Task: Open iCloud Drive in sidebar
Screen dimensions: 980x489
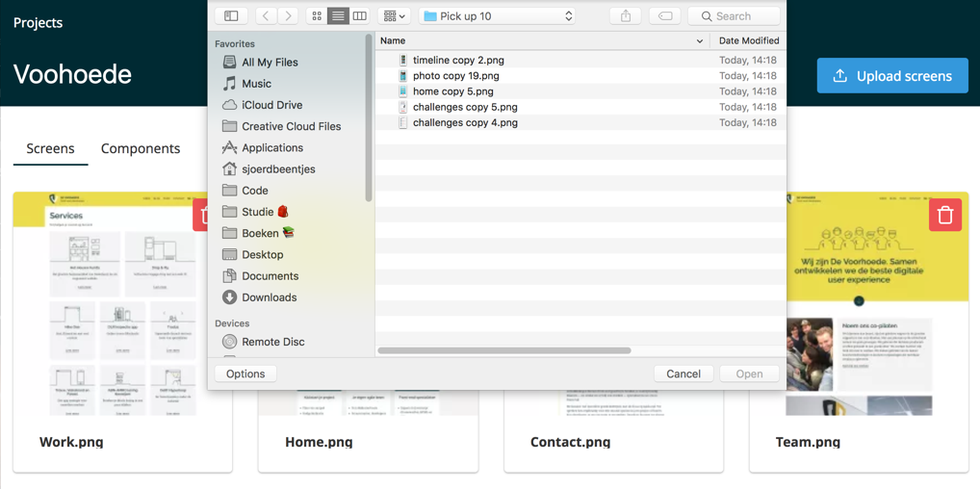Action: point(271,105)
